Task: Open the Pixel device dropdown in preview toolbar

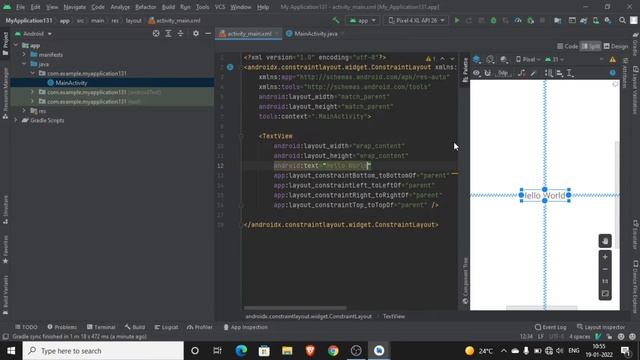Action: (528, 60)
